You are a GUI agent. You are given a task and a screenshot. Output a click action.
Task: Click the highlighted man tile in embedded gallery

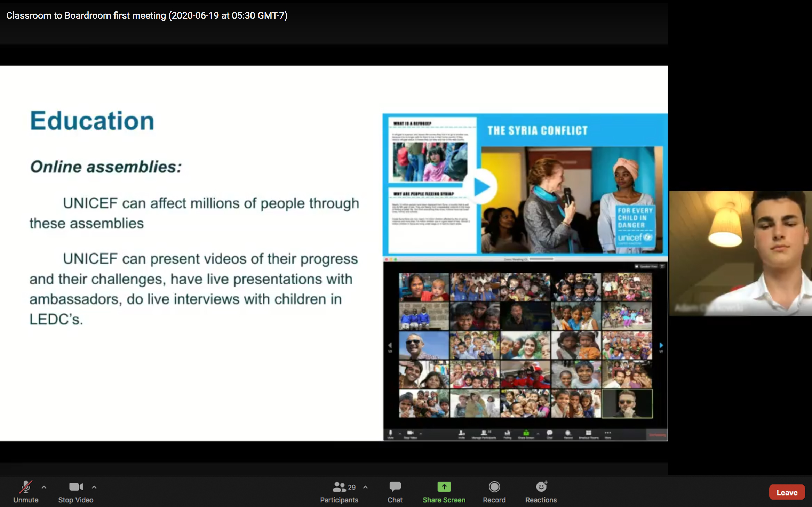click(x=627, y=403)
